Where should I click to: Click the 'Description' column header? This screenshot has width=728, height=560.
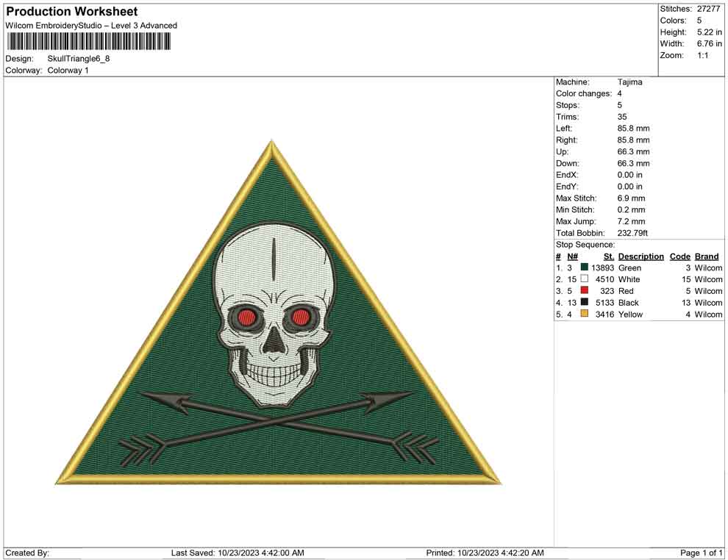click(x=640, y=256)
